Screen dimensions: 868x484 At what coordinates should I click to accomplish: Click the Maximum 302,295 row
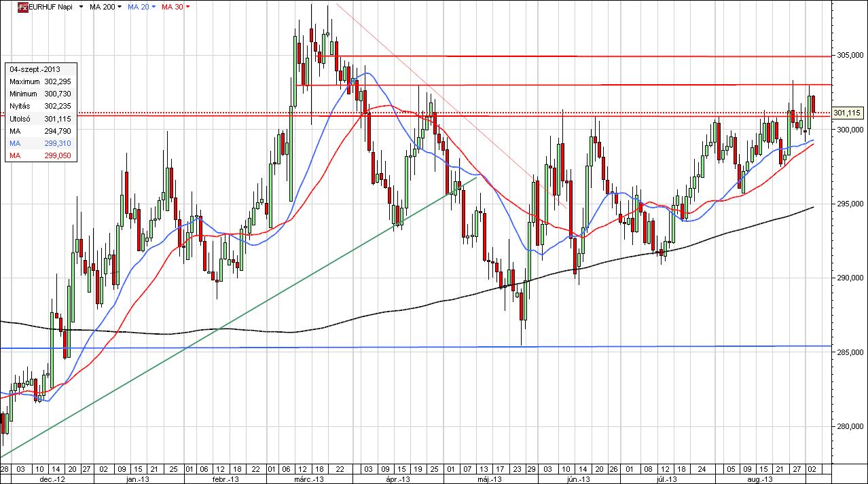click(x=40, y=81)
